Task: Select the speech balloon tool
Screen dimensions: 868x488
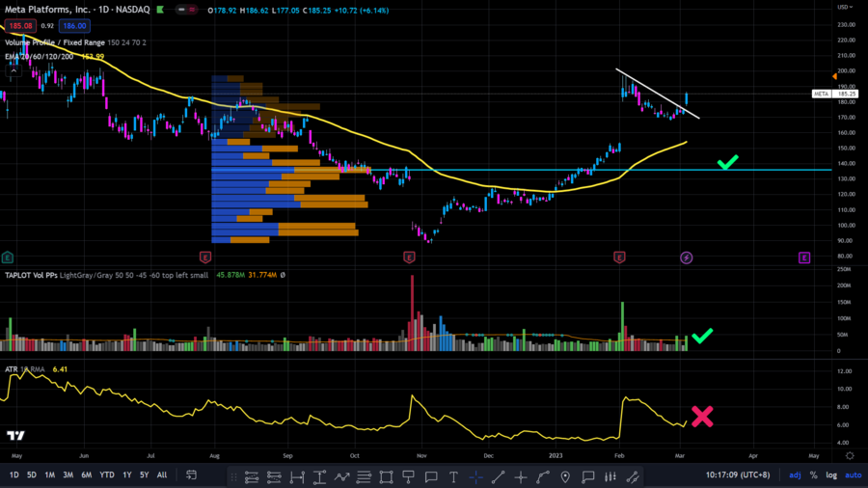Action: tap(588, 476)
